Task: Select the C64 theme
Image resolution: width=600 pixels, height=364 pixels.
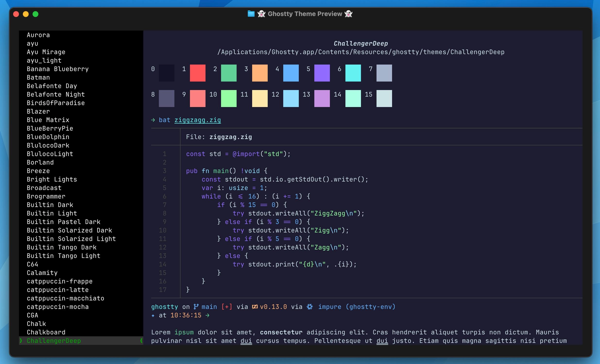Action: 32,264
